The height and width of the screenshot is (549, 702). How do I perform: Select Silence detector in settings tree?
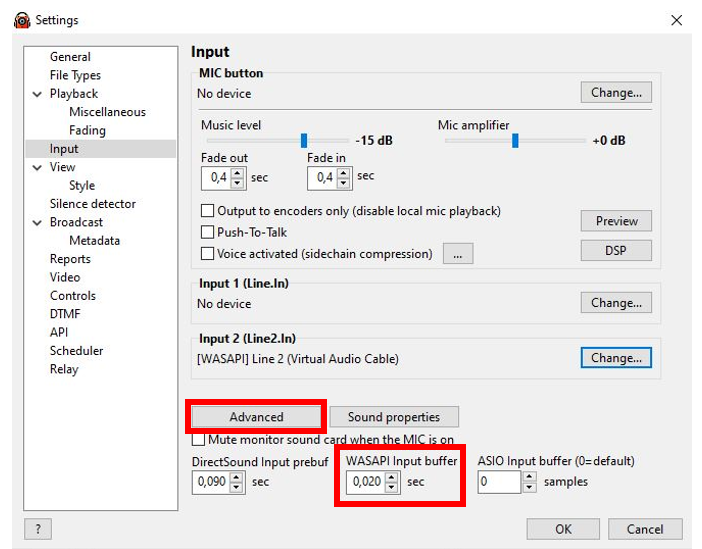coord(92,204)
